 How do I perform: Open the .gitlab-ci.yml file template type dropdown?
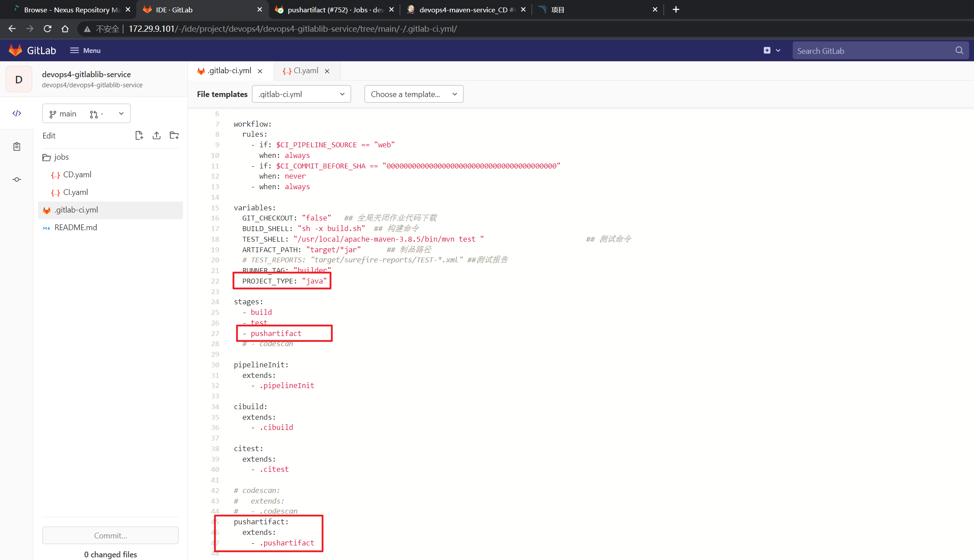301,94
